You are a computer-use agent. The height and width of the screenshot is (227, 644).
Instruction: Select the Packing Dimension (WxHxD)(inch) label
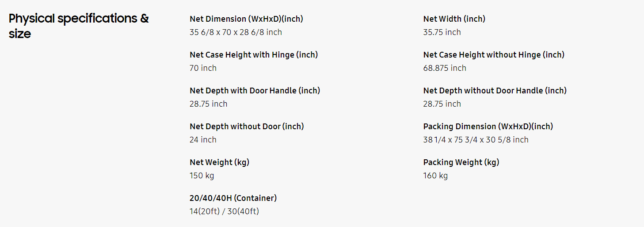click(488, 127)
